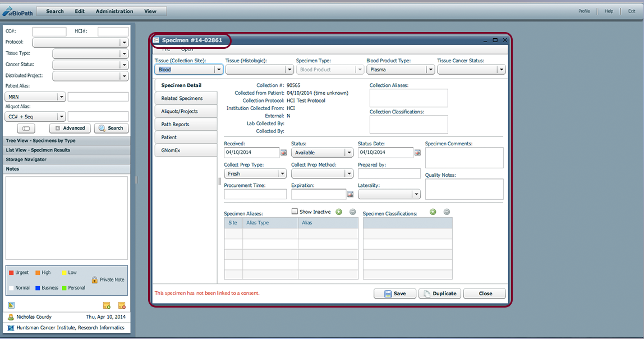Screen dimensions: 644x339
Task: Select the Specimen Detail tab
Action: pos(186,85)
